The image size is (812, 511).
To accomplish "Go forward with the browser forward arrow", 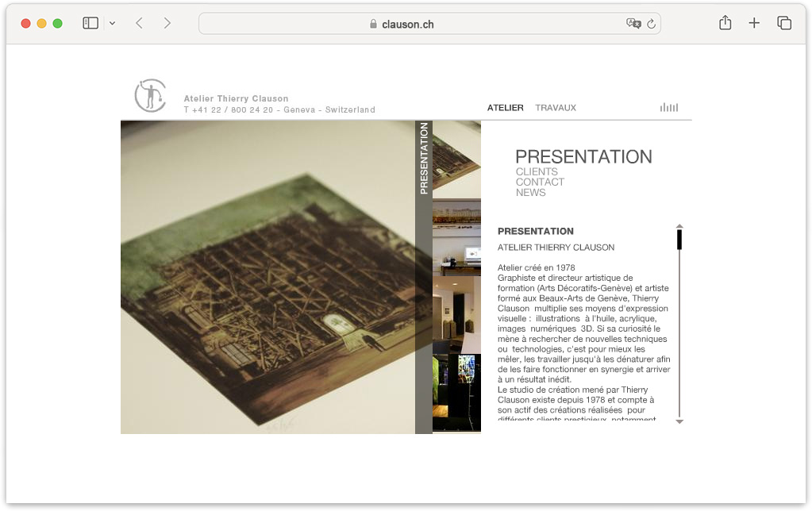I will pyautogui.click(x=167, y=23).
